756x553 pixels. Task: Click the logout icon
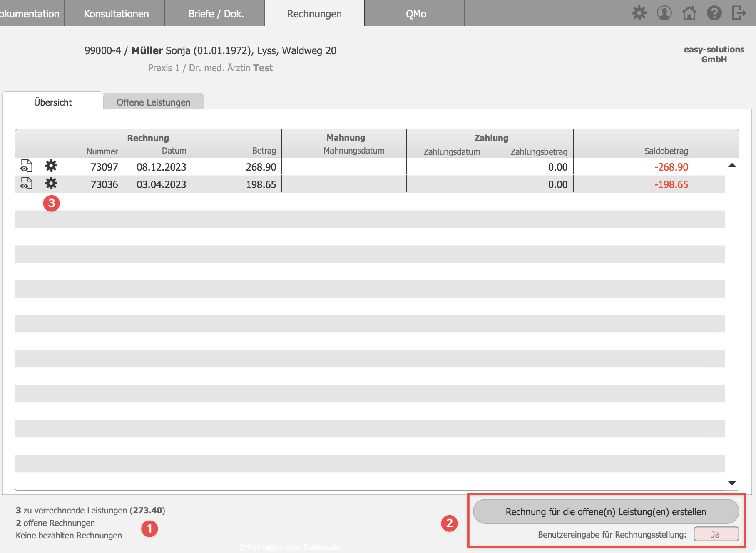pyautogui.click(x=739, y=13)
